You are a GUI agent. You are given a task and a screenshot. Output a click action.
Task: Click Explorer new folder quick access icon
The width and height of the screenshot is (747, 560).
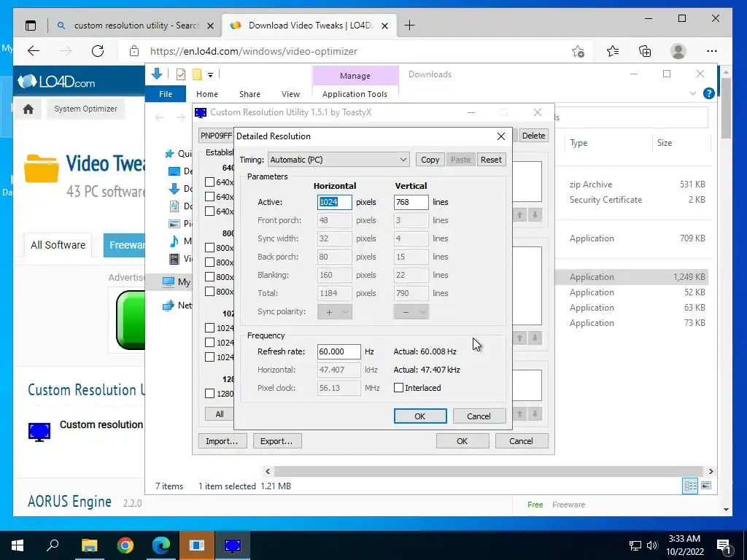197,74
